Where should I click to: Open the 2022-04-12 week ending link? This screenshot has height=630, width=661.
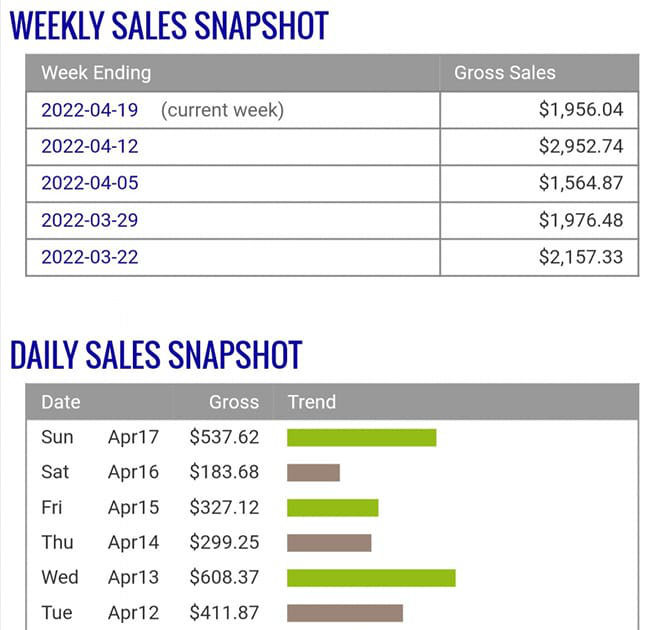[x=89, y=147]
